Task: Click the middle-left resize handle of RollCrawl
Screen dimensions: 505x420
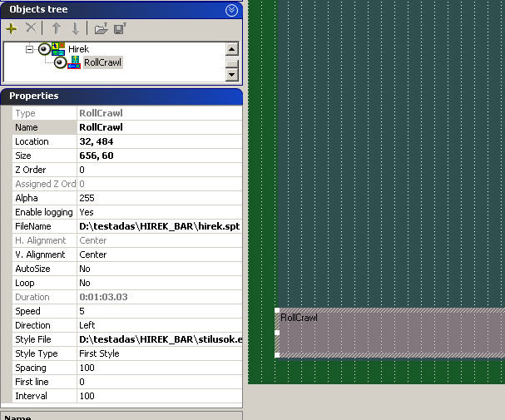Action: [x=277, y=333]
